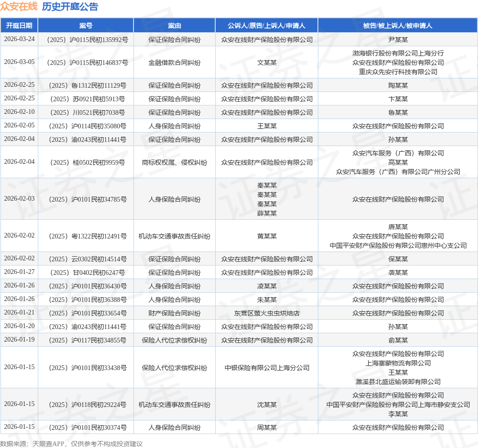478x448 pixels.
Task: Select date cell 2026-02-03
Action: (x=19, y=199)
